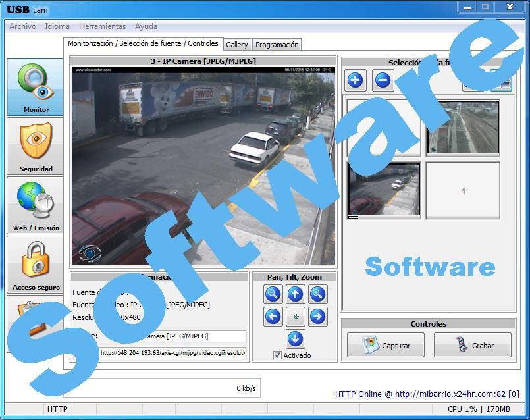Tilt the camera up with the arrow icon

coord(296,294)
